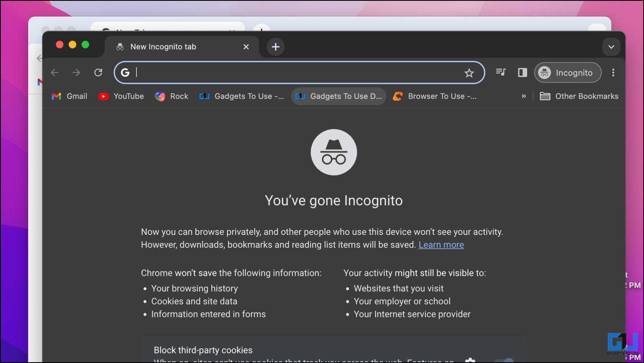Toggle the side panel icon
The image size is (644, 363).
pos(522,73)
